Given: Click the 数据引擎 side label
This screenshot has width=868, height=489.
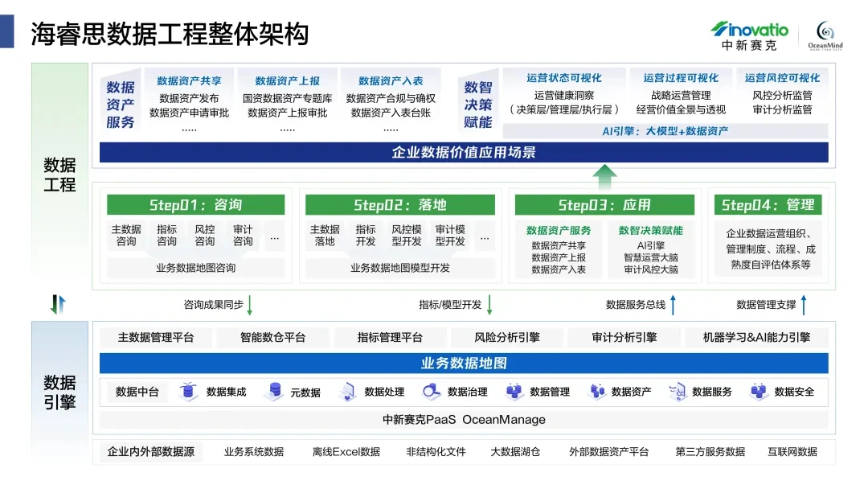Looking at the screenshot, I should click(x=59, y=392).
